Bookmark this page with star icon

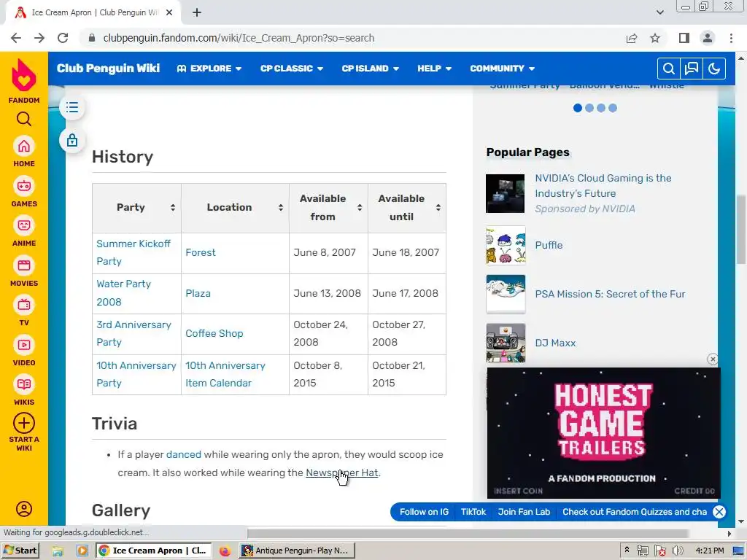point(655,38)
